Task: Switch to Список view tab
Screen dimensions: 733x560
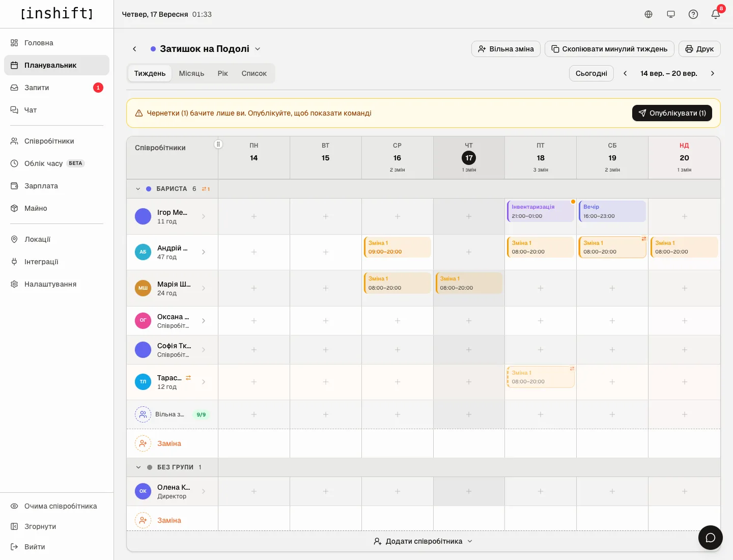Action: click(x=254, y=73)
